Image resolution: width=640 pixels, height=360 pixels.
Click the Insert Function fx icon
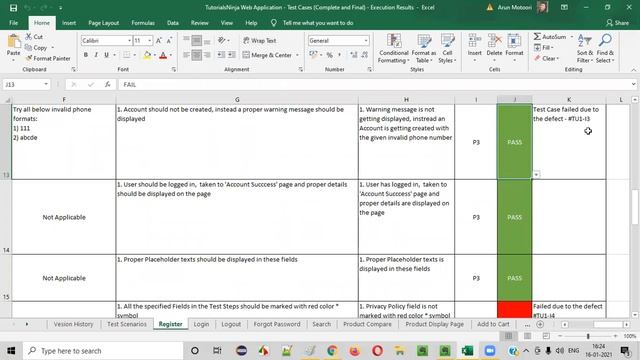coord(107,84)
